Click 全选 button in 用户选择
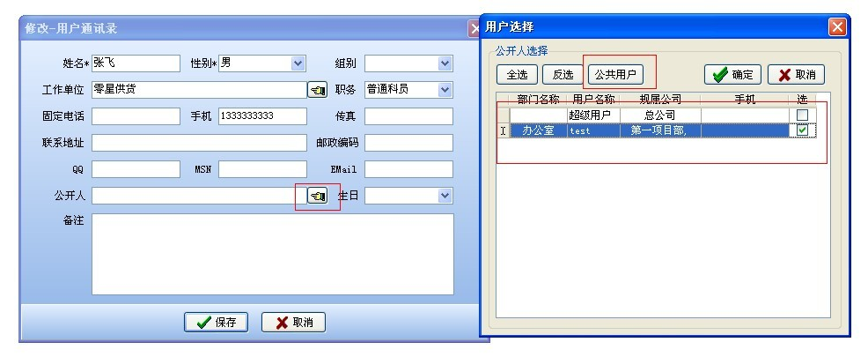This screenshot has width=868, height=357. tap(517, 74)
